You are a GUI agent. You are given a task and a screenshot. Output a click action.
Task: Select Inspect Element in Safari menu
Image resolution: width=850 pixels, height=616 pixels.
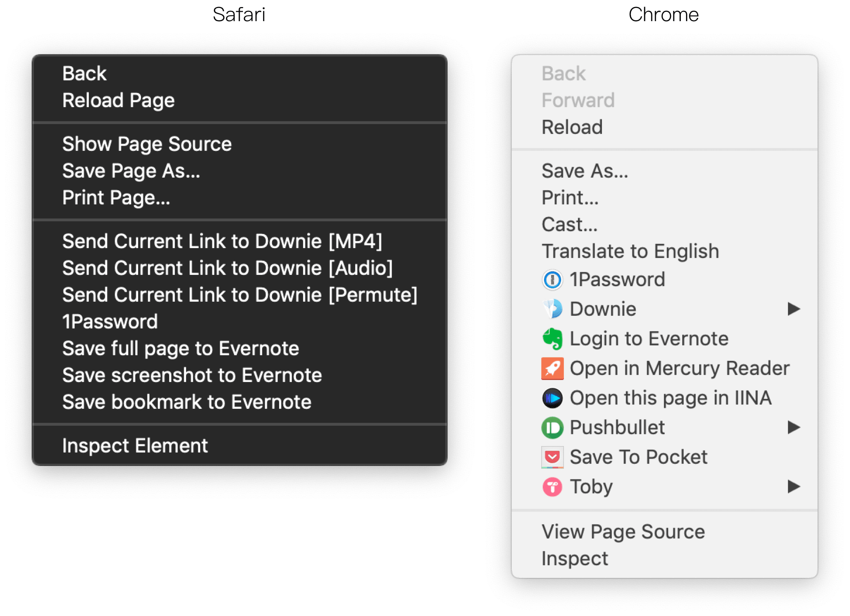click(x=135, y=446)
